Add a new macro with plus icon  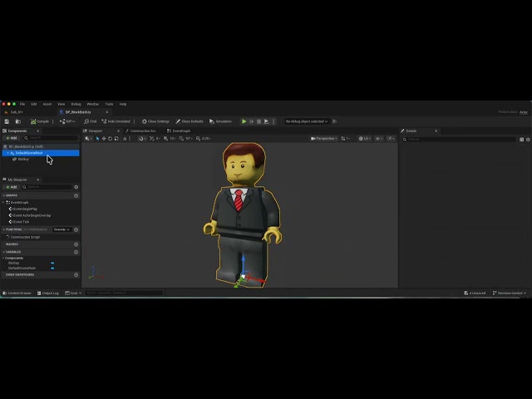pyautogui.click(x=76, y=244)
